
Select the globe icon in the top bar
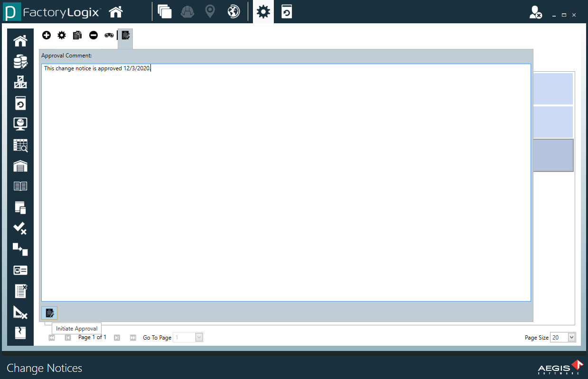pyautogui.click(x=233, y=11)
